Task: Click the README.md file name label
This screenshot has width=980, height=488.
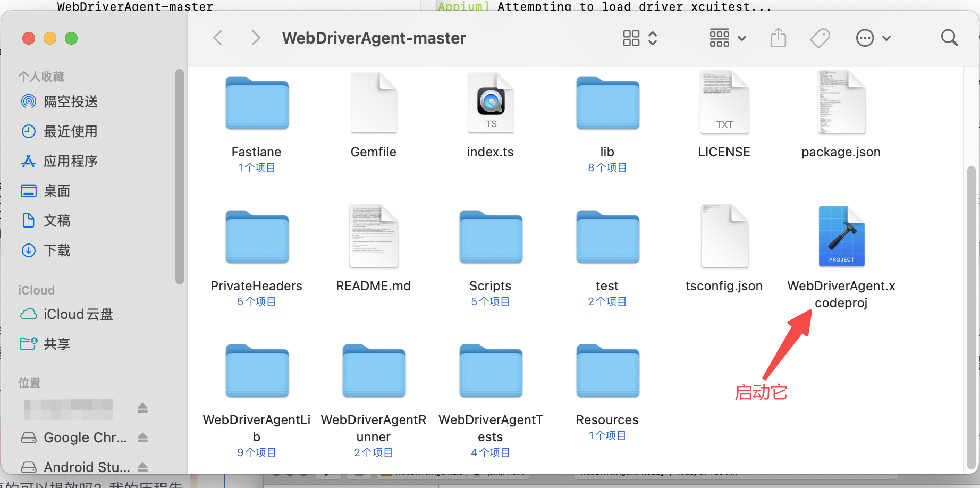Action: (374, 286)
